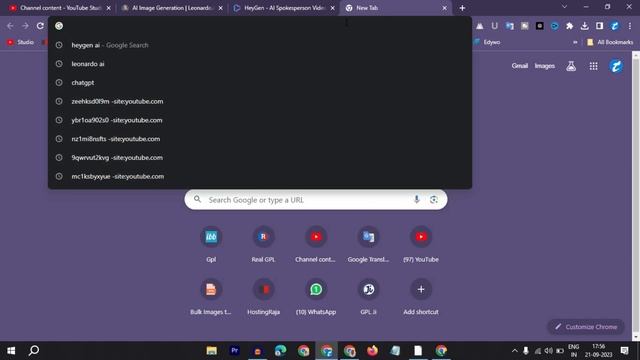Open Windows taskbar search
The height and width of the screenshot is (360, 640).
(34, 351)
